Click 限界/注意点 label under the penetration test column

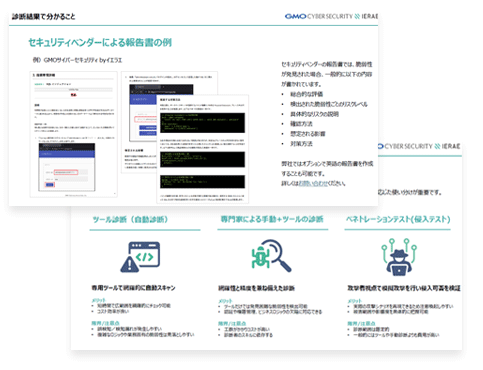point(361,323)
